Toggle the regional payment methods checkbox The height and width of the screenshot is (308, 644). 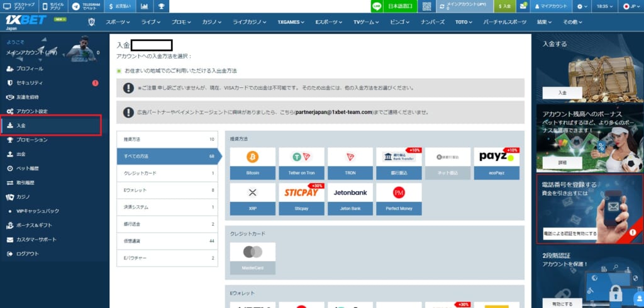119,71
